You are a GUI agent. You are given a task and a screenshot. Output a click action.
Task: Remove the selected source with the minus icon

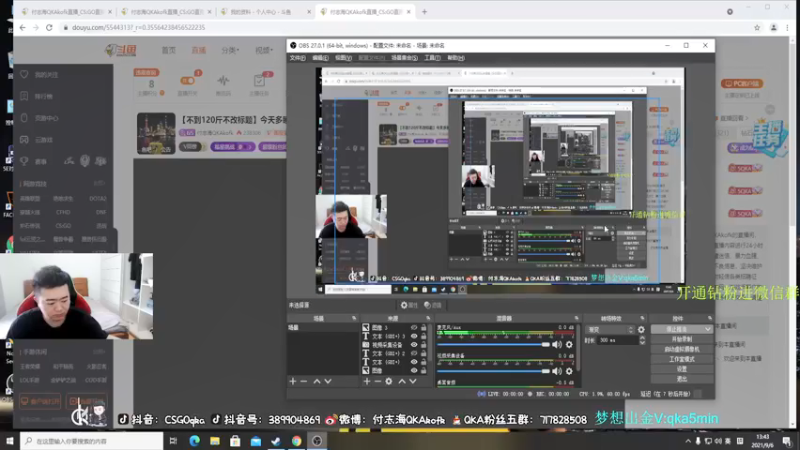click(378, 381)
